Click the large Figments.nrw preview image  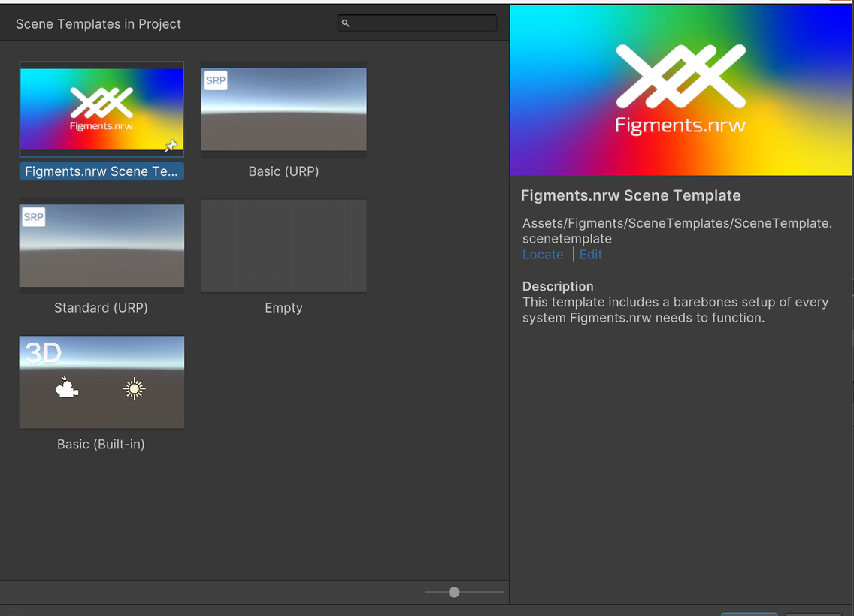(681, 90)
